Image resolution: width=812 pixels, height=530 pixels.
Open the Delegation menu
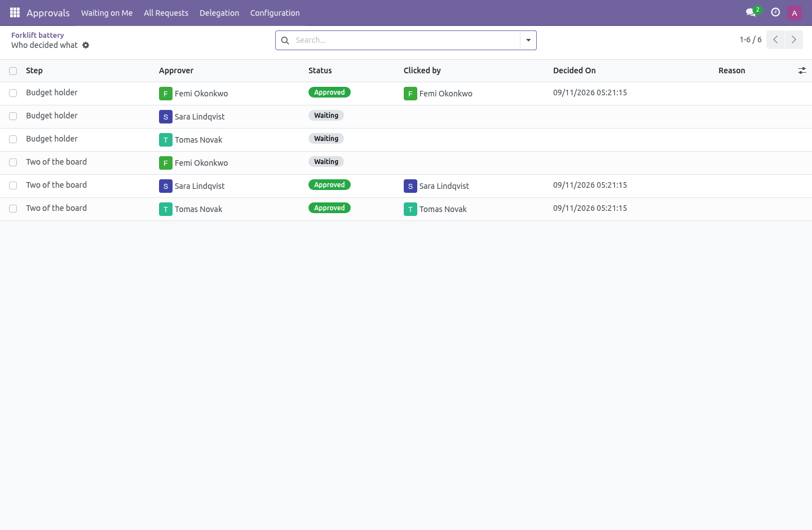(x=219, y=13)
